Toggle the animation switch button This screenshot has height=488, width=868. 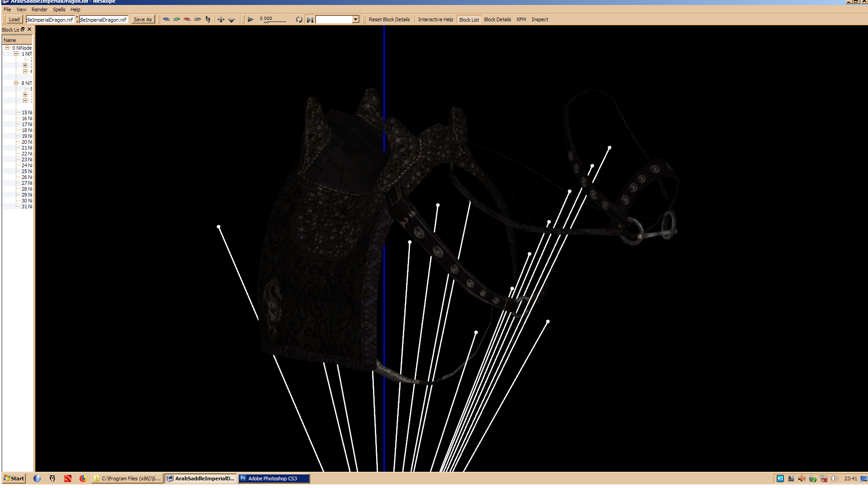tap(310, 19)
